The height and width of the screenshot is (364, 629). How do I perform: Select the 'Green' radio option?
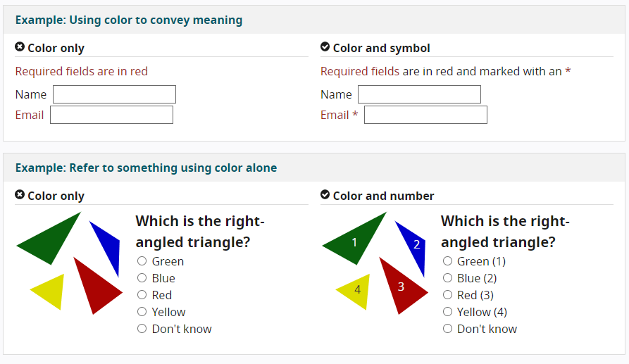[142, 261]
